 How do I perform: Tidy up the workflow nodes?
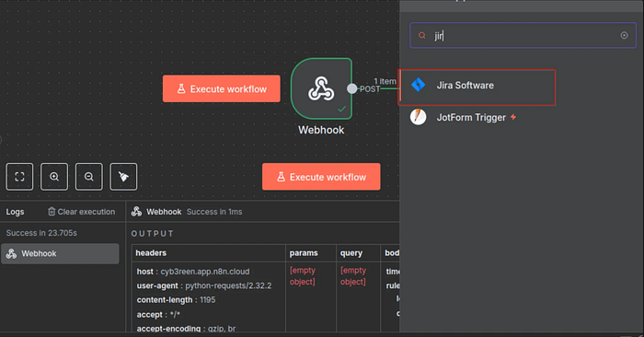click(123, 177)
